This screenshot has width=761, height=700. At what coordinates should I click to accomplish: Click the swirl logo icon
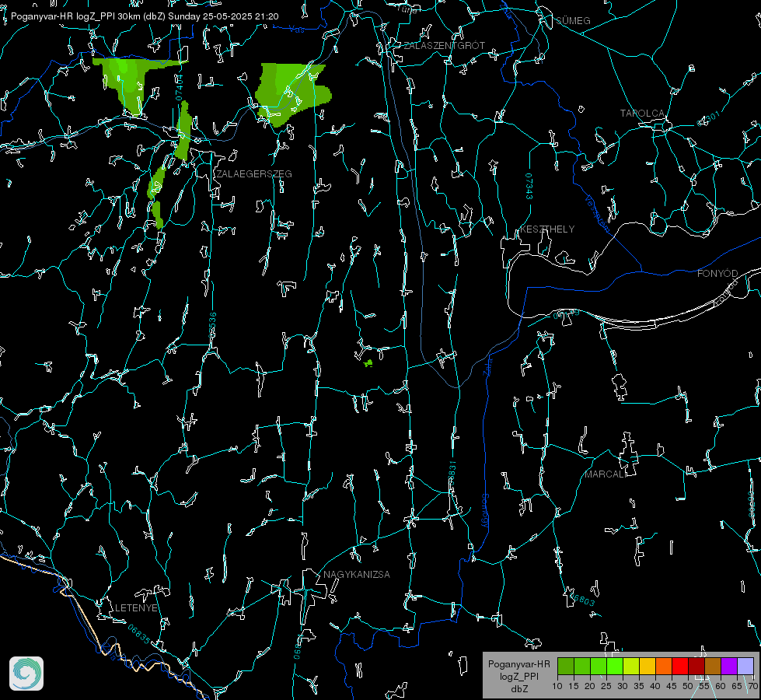(x=26, y=674)
